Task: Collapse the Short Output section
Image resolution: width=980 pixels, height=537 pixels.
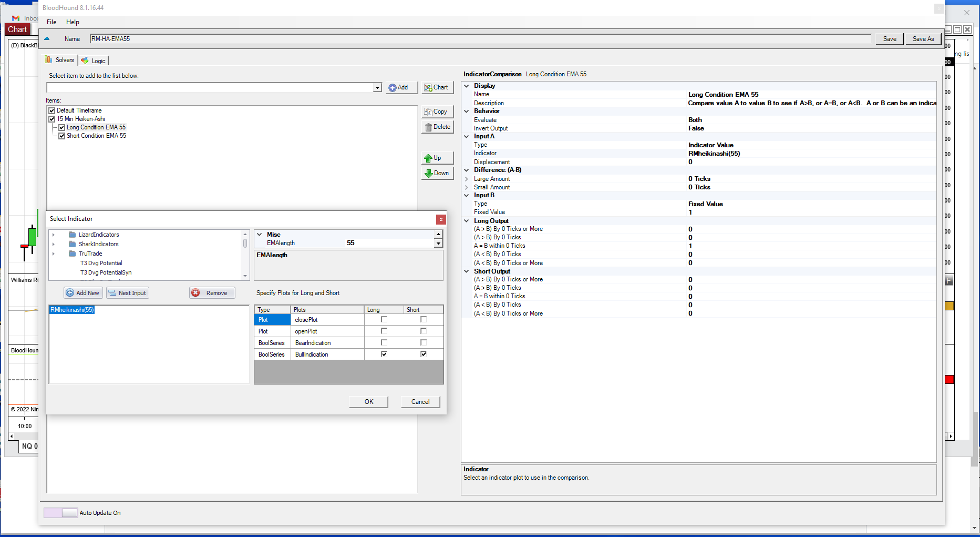Action: (467, 271)
